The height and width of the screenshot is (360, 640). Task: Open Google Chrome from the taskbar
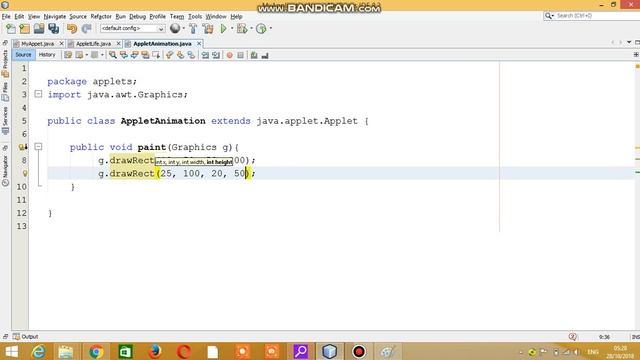click(96, 351)
